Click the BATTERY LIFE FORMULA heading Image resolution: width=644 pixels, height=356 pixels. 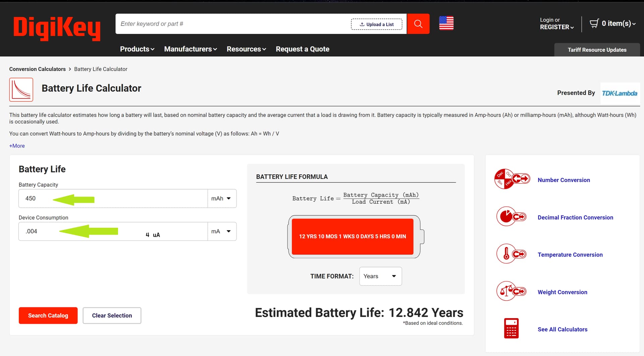(x=292, y=177)
